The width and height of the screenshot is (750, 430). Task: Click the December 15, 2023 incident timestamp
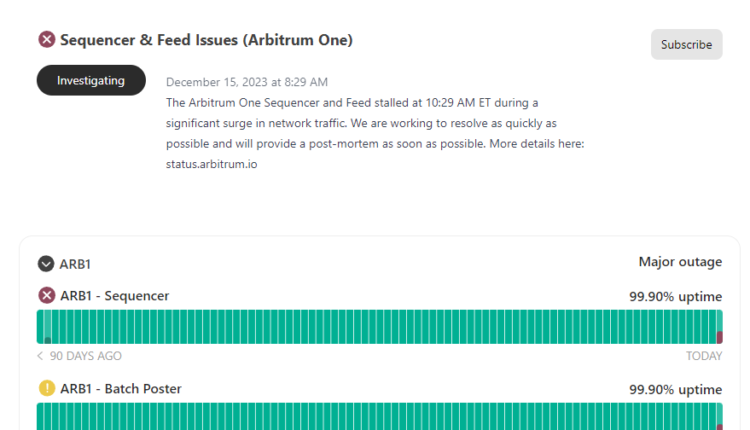(246, 82)
